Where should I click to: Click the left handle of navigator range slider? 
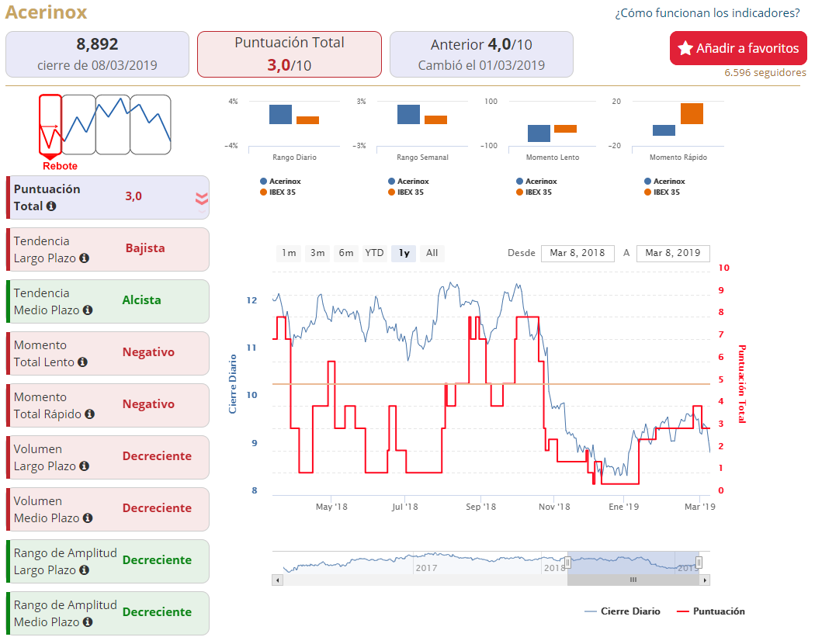click(567, 562)
